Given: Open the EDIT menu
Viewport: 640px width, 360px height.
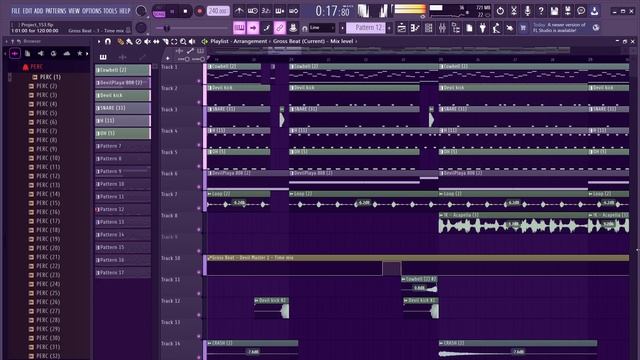Looking at the screenshot, I should click(x=27, y=11).
